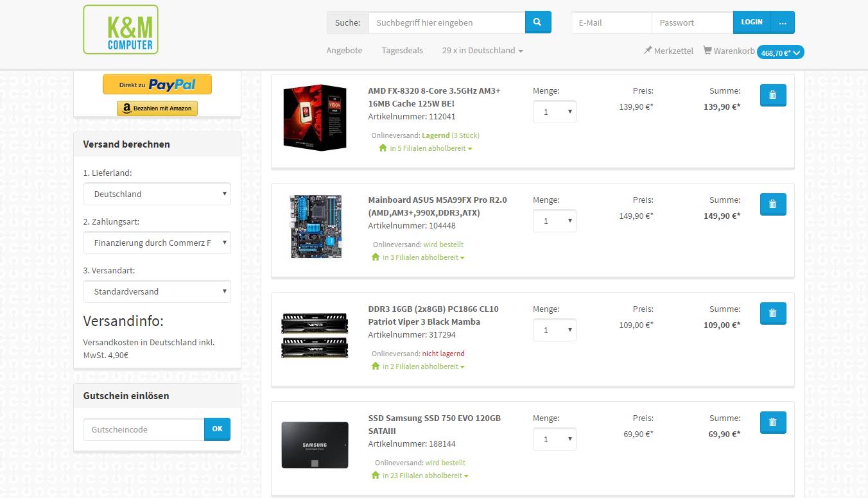Open the Warenkorb link

(x=734, y=51)
